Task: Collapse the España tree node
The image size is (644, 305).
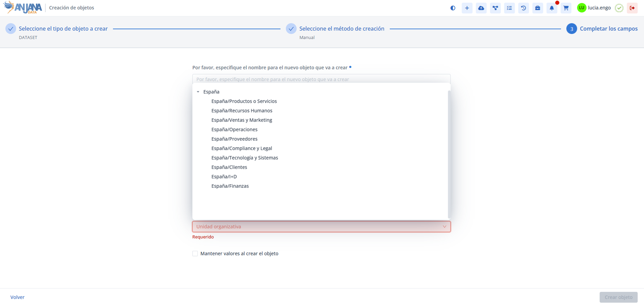Action: click(198, 92)
